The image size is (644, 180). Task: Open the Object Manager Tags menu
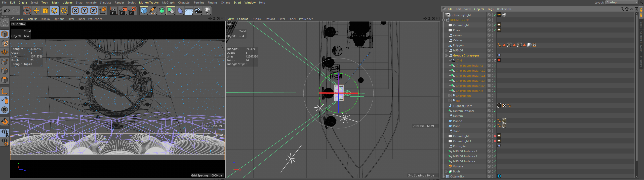click(x=490, y=9)
